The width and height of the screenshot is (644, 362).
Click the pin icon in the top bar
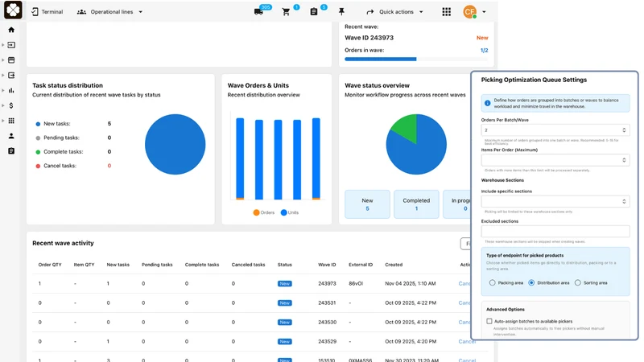(341, 12)
